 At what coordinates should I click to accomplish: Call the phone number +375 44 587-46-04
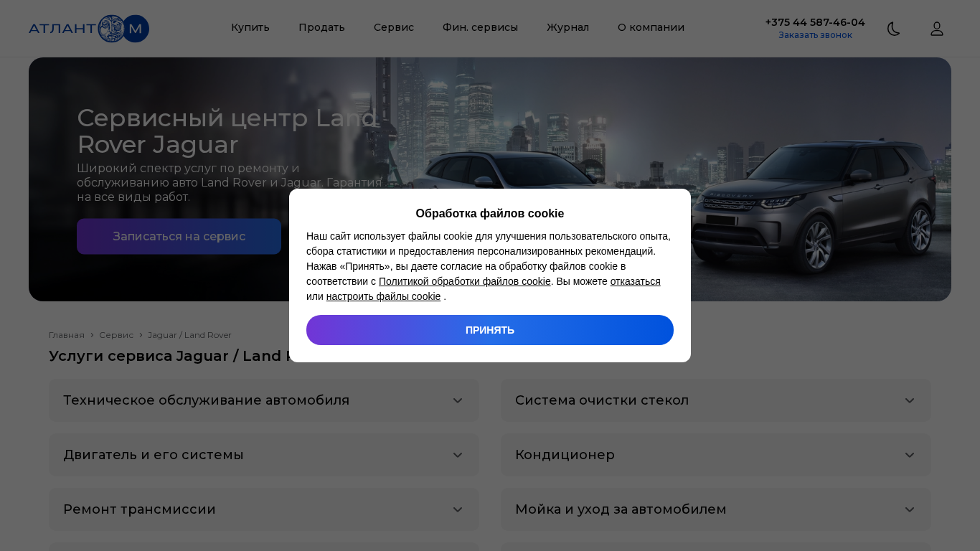click(815, 22)
